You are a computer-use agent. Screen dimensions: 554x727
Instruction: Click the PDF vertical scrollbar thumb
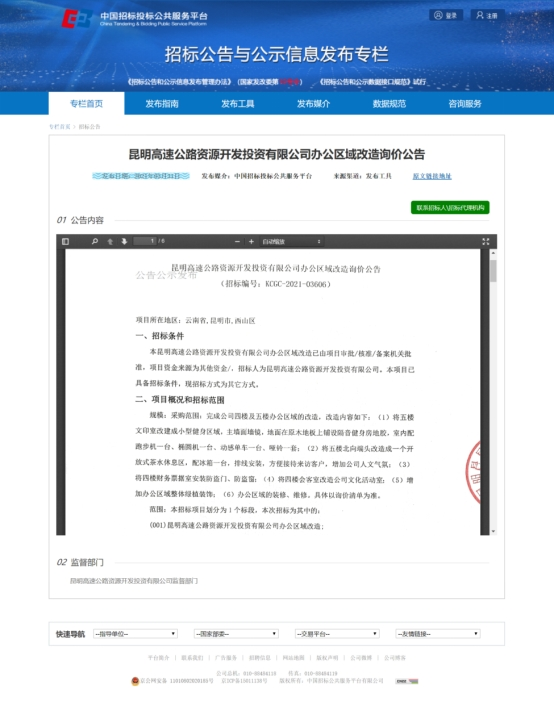point(493,271)
